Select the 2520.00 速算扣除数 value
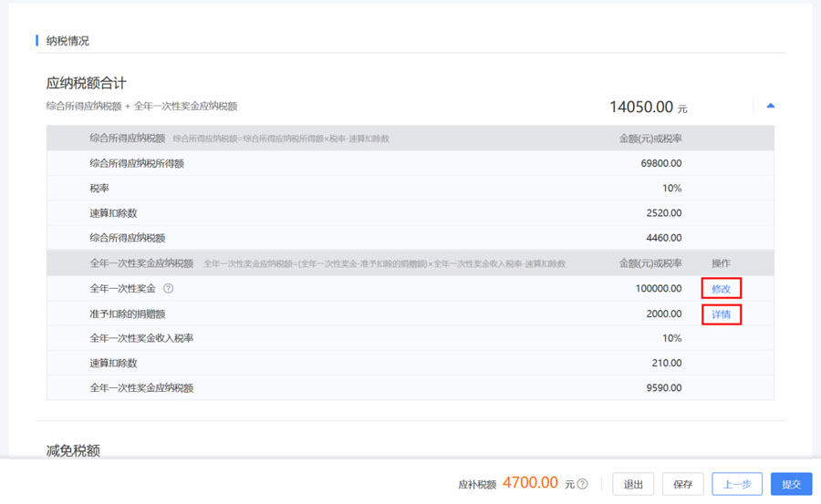Screen dimensions: 821x504 (x=663, y=213)
